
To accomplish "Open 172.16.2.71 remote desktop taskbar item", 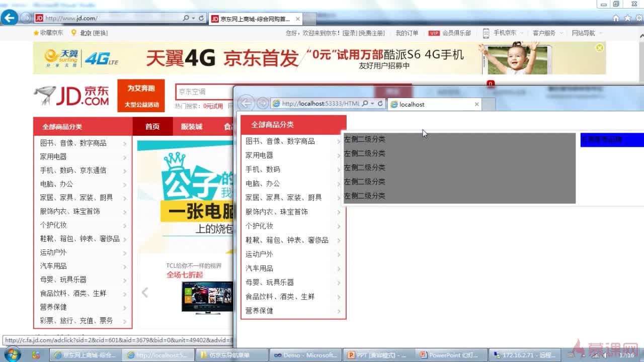I will (x=524, y=355).
